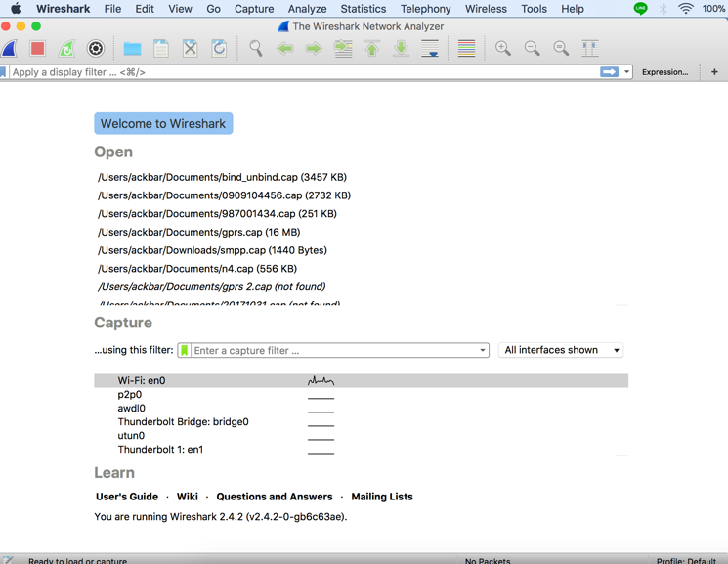Start capturing packets with the shark fin icon

(x=10, y=48)
